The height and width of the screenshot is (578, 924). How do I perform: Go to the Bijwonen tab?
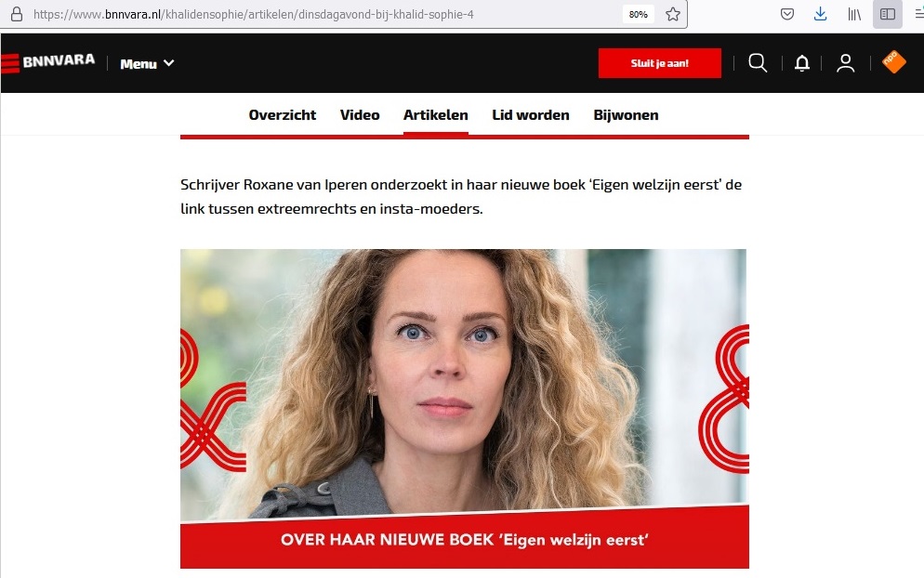626,115
